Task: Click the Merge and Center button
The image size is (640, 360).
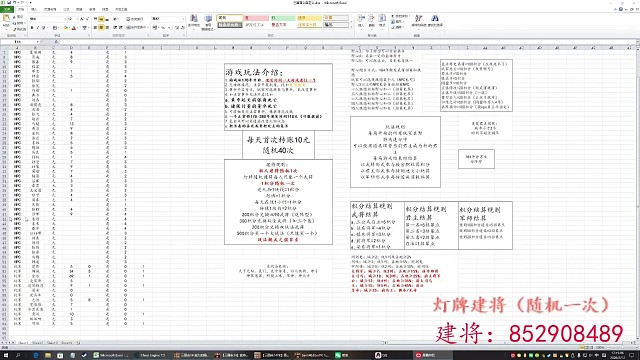Action: pyautogui.click(x=136, y=28)
